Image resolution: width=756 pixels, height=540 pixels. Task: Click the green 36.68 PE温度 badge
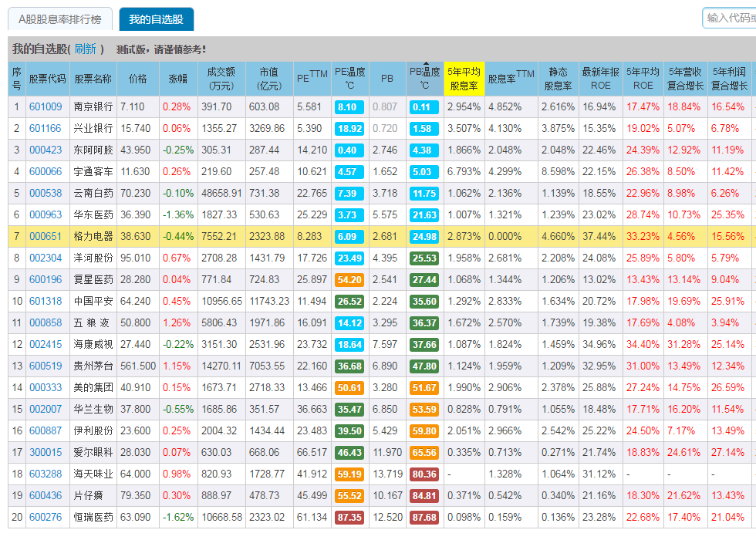[x=349, y=366]
